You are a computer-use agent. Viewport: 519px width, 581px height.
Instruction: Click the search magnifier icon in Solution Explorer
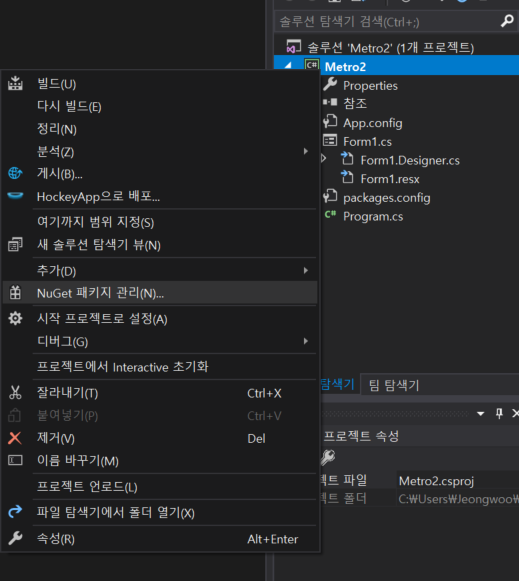507,21
